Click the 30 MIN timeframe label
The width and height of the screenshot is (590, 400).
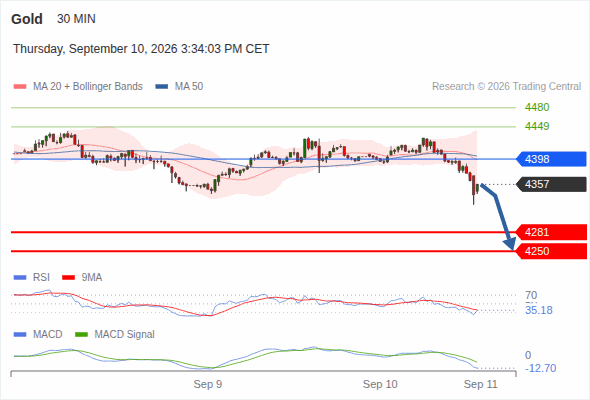coord(76,19)
